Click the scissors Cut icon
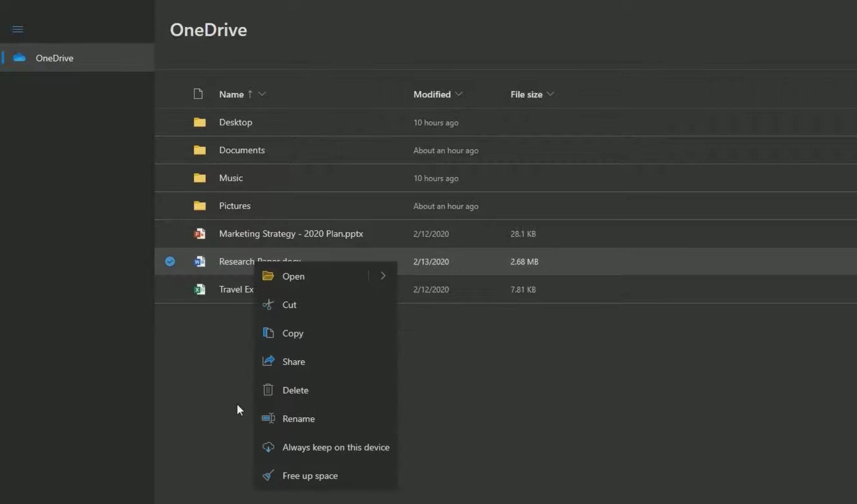 click(268, 304)
